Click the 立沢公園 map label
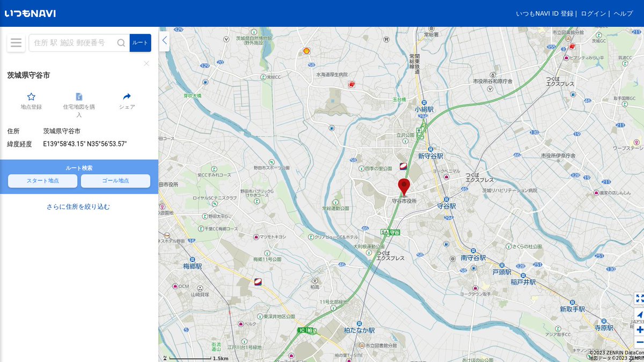The width and height of the screenshot is (644, 362). (406, 136)
